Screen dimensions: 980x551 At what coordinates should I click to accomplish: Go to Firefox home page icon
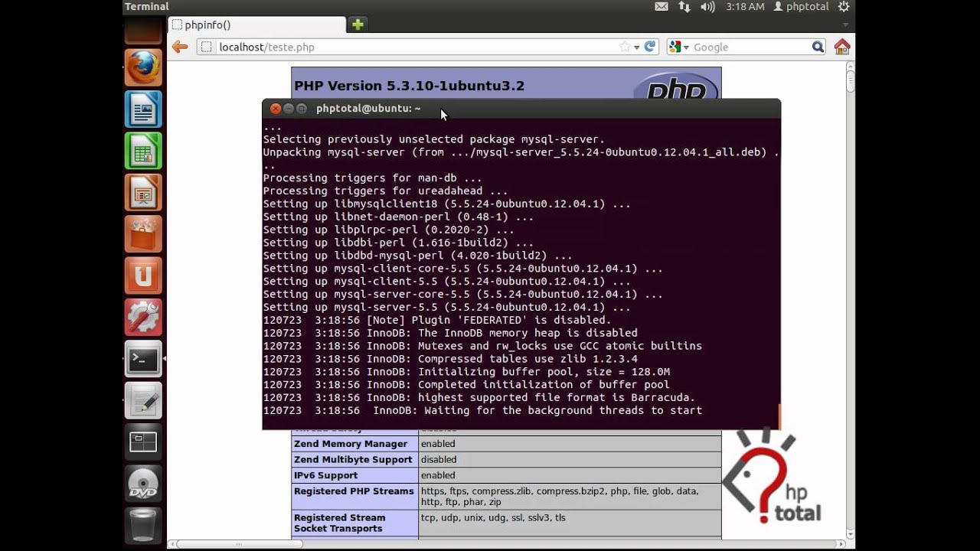[x=842, y=47]
